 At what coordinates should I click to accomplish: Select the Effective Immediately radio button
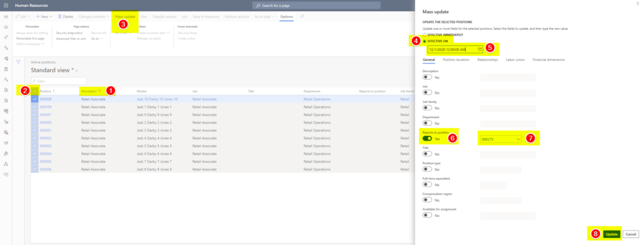(425, 35)
